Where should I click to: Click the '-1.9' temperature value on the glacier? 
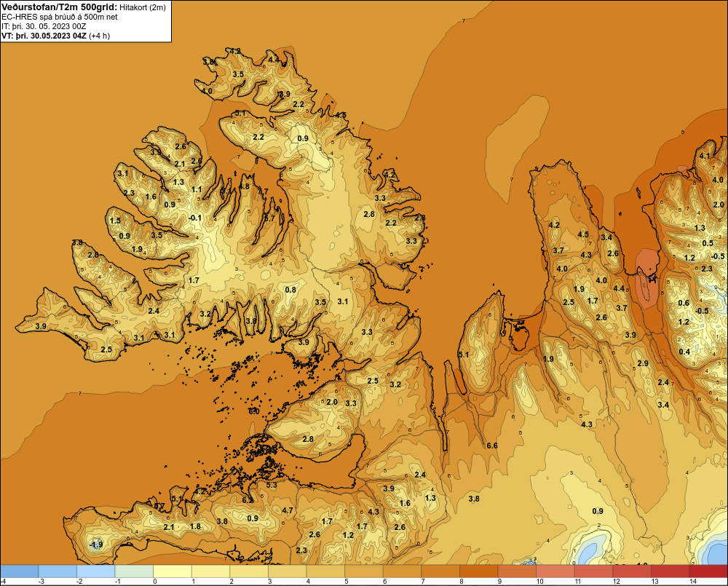(x=95, y=545)
